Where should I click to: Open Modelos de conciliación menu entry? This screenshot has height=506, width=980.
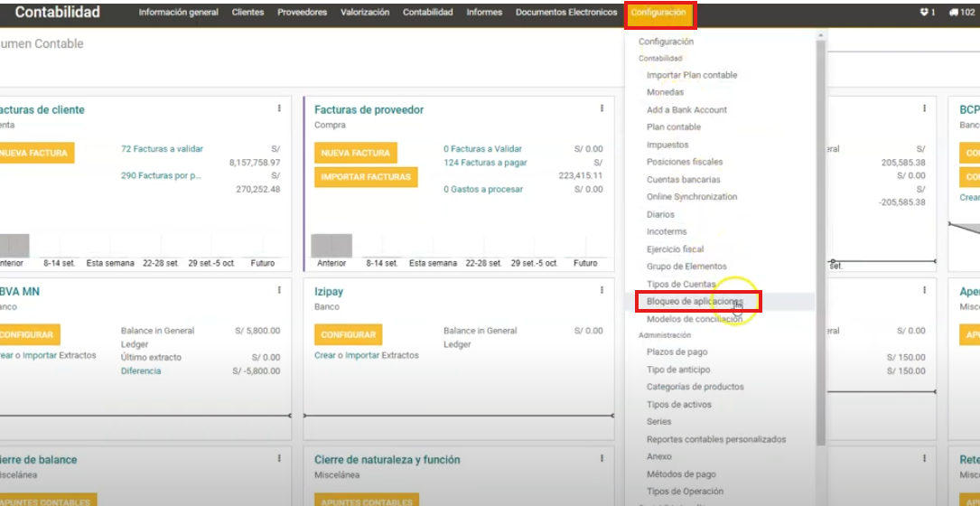click(695, 319)
